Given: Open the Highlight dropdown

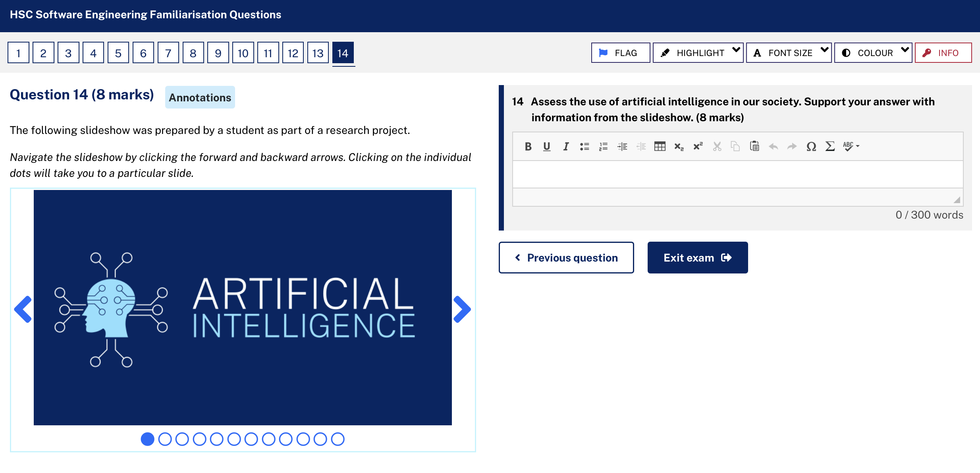Looking at the screenshot, I should (698, 52).
